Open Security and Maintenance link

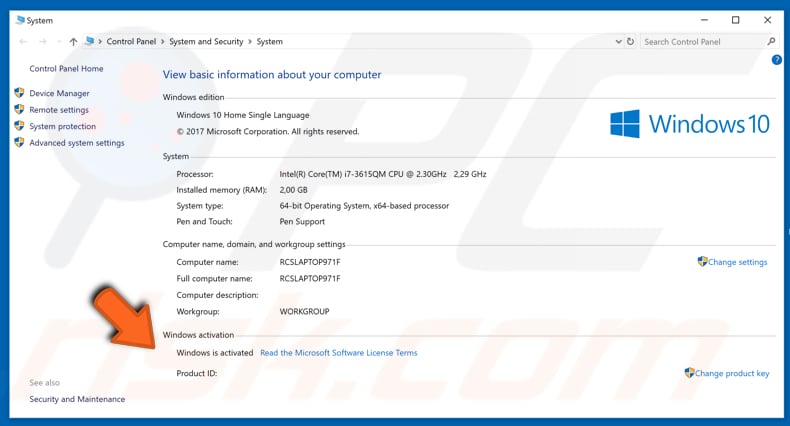tap(77, 399)
